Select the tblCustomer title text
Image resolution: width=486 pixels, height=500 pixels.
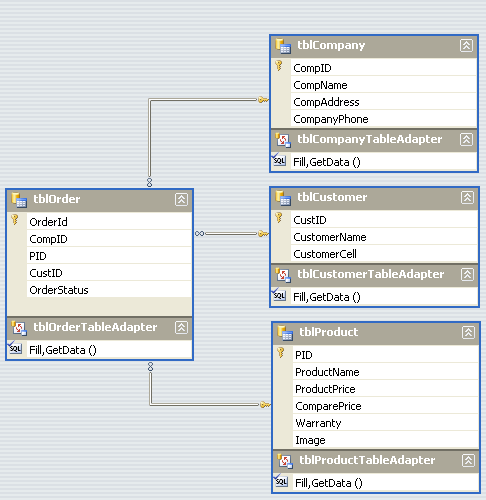pyautogui.click(x=332, y=197)
